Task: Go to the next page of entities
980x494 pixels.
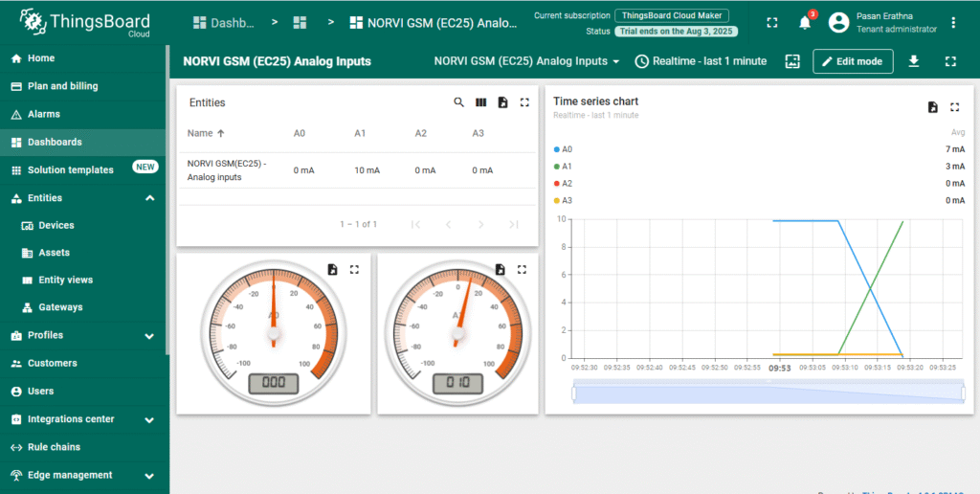Action: (480, 224)
